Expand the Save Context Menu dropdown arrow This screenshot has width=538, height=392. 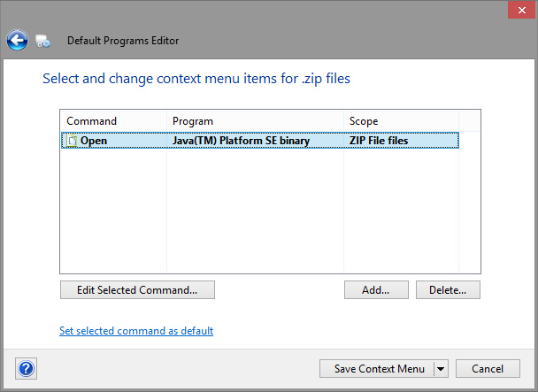[x=442, y=368]
